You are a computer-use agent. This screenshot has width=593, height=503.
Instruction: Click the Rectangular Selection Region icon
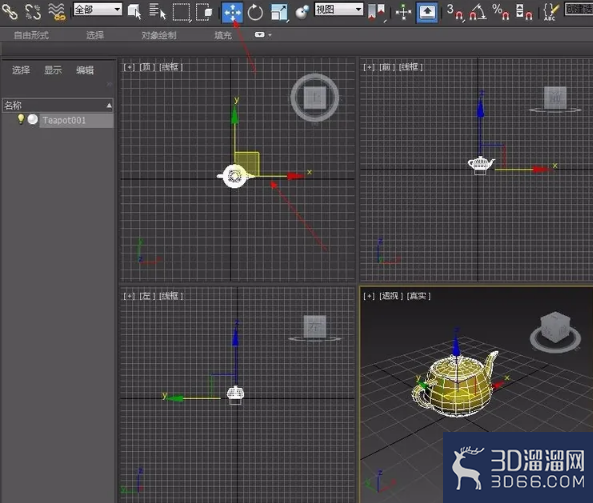click(x=181, y=12)
